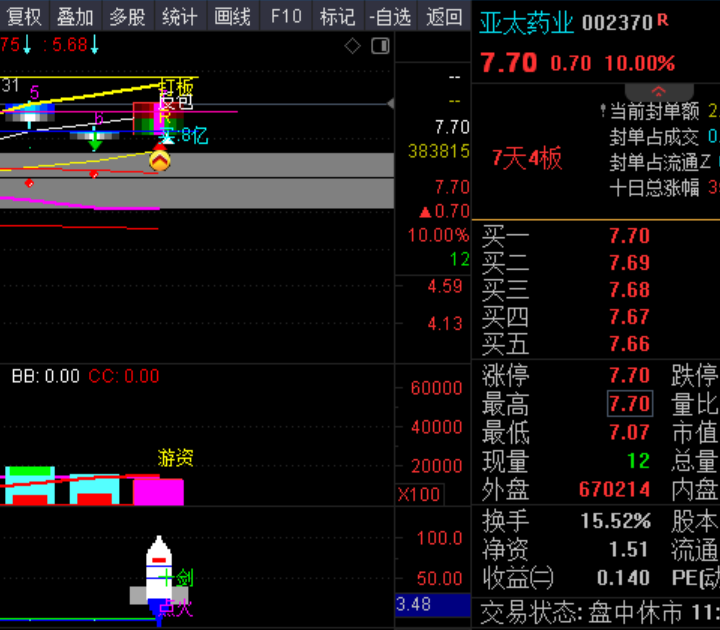Viewport: 720px width, 630px height.
Task: Click the 买五 price 7.66
Action: (x=630, y=344)
